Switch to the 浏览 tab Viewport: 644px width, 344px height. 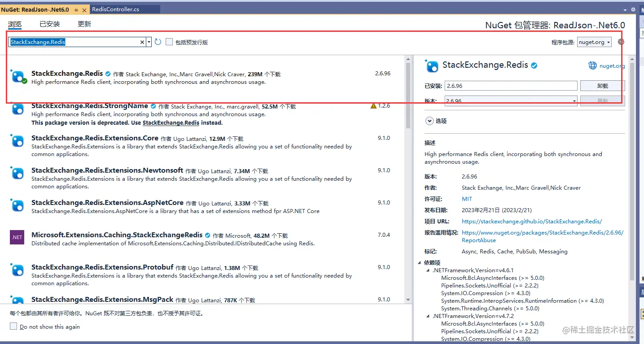[15, 24]
